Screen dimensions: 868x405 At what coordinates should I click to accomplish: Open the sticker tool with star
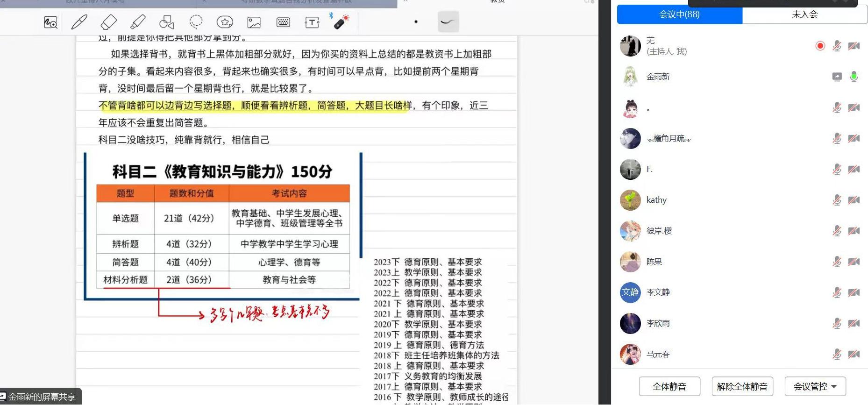click(x=225, y=22)
